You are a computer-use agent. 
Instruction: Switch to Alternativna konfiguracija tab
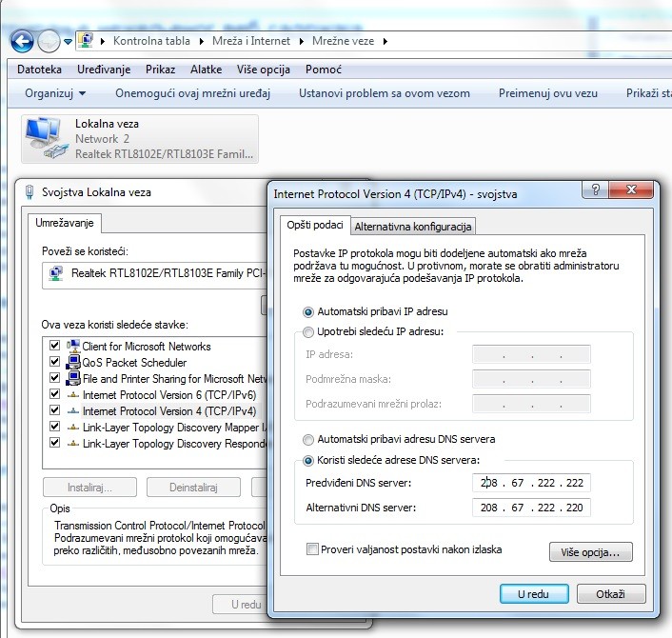pyautogui.click(x=413, y=227)
